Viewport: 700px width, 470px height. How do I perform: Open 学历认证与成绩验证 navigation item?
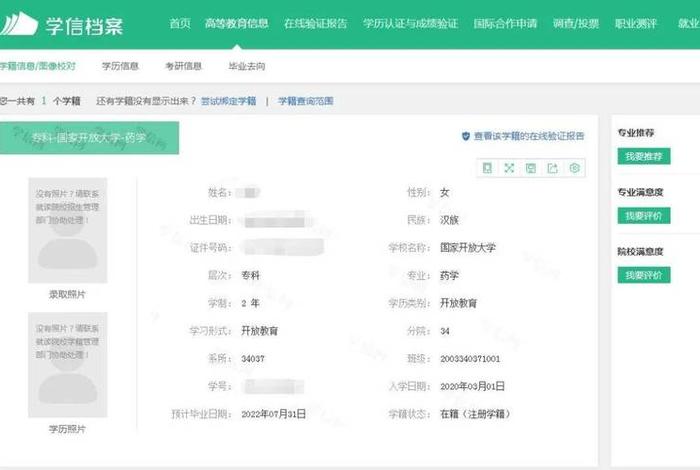pos(410,23)
